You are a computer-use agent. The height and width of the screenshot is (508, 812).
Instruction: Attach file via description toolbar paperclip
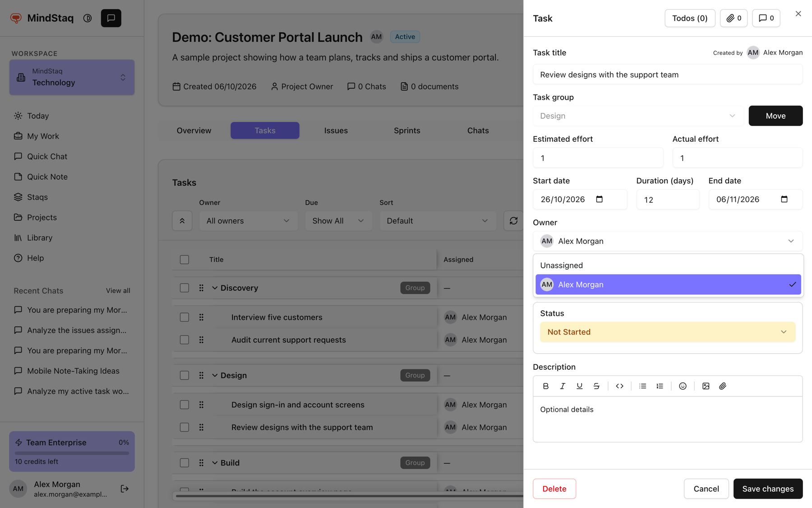(x=723, y=386)
